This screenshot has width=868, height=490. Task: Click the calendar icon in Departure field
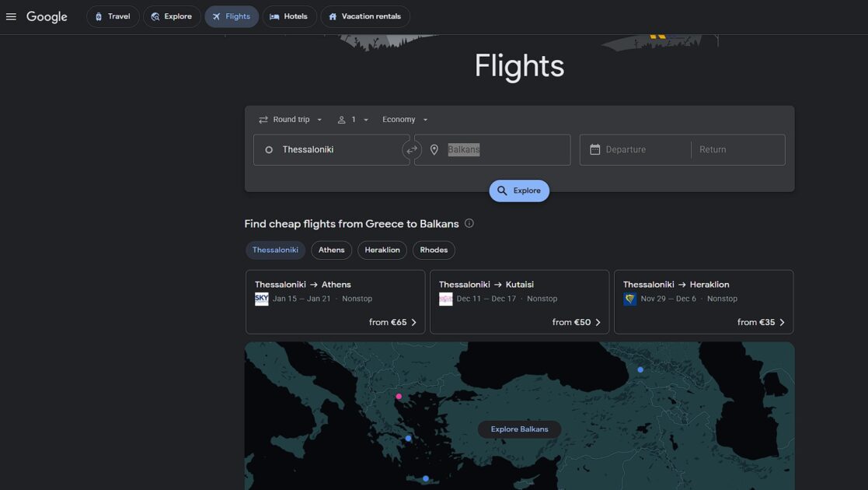(594, 149)
